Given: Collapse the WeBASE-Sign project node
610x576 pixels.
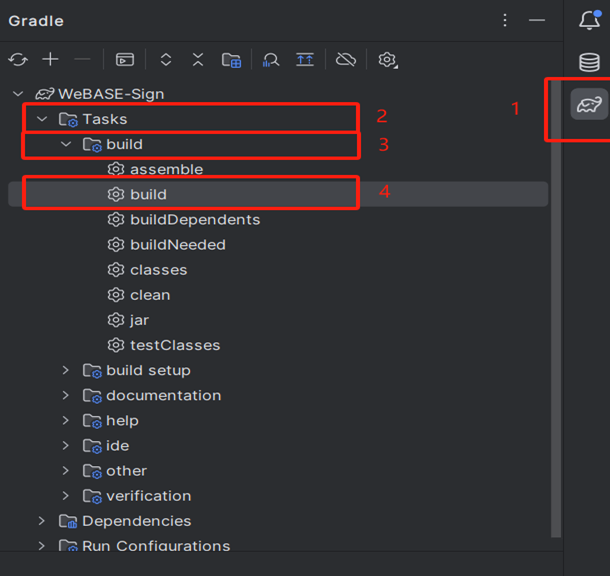Looking at the screenshot, I should click(x=18, y=94).
